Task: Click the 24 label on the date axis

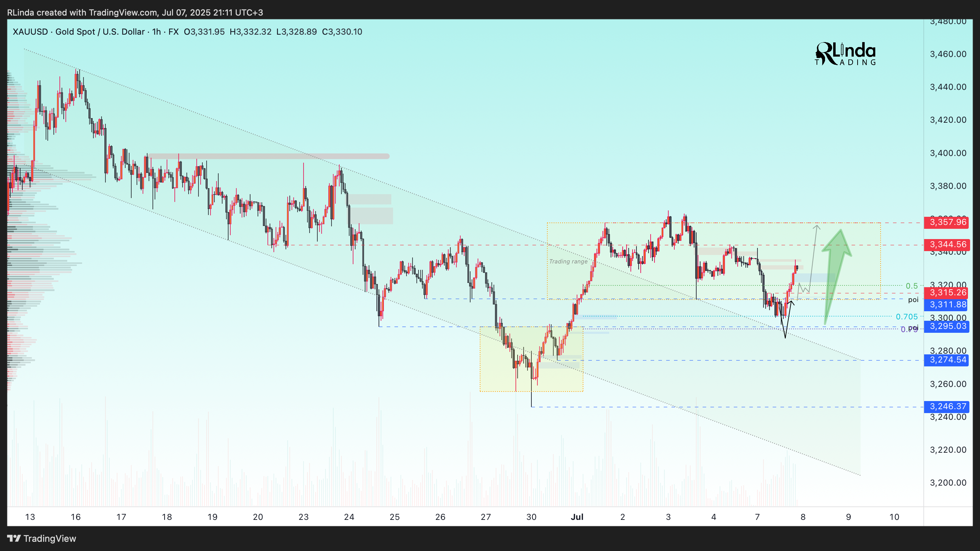Action: 349,517
